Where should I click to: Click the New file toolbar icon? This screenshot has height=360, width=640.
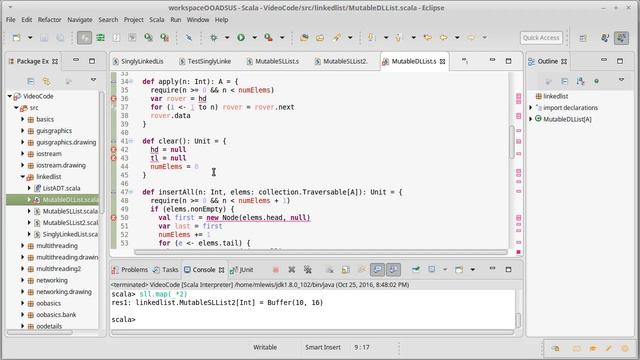[16, 38]
